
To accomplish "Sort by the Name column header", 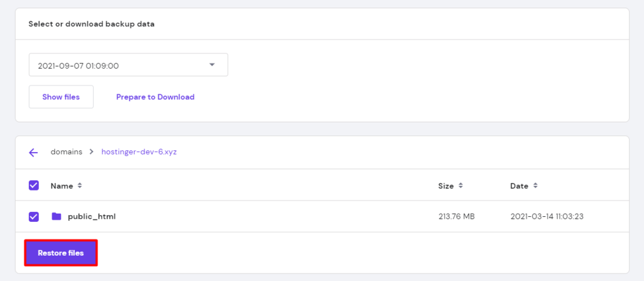I will click(62, 186).
